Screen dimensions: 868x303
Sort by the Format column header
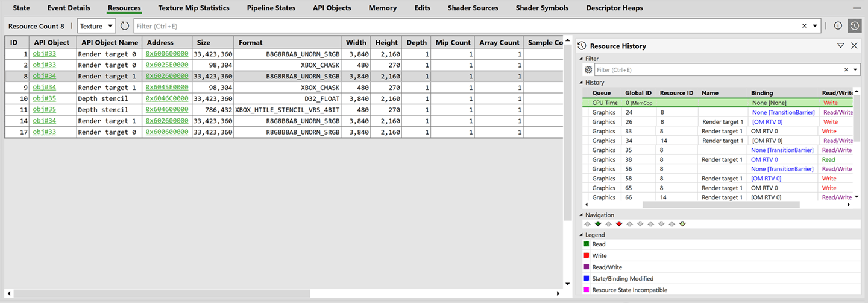click(x=288, y=42)
